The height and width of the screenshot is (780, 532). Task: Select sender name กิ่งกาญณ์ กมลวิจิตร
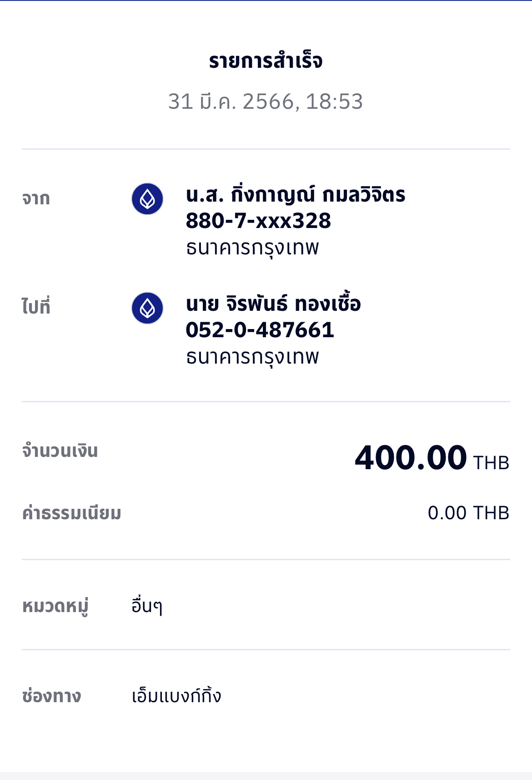pyautogui.click(x=296, y=195)
